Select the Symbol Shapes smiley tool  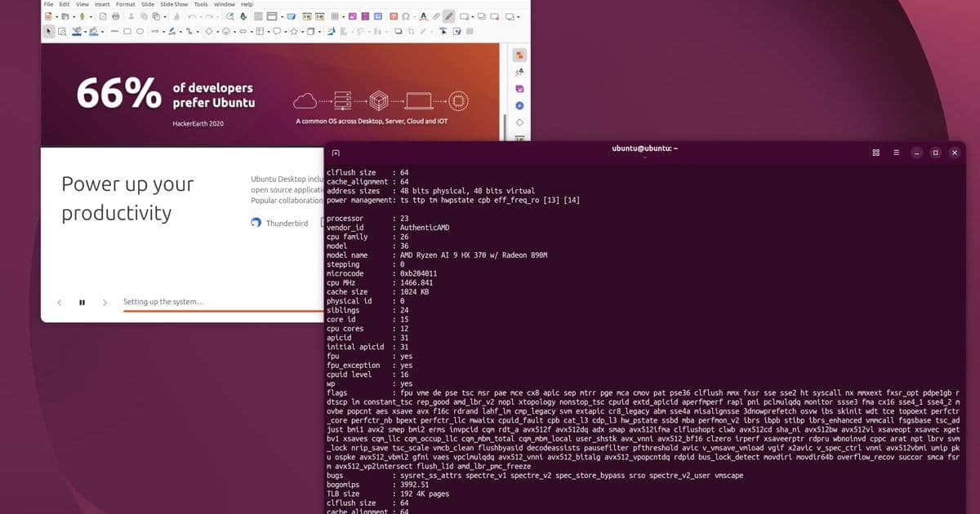(225, 31)
